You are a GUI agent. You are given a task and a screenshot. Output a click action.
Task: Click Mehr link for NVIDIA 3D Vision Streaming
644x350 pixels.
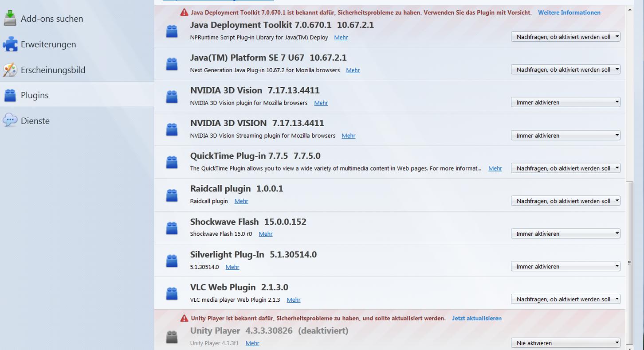tap(348, 136)
